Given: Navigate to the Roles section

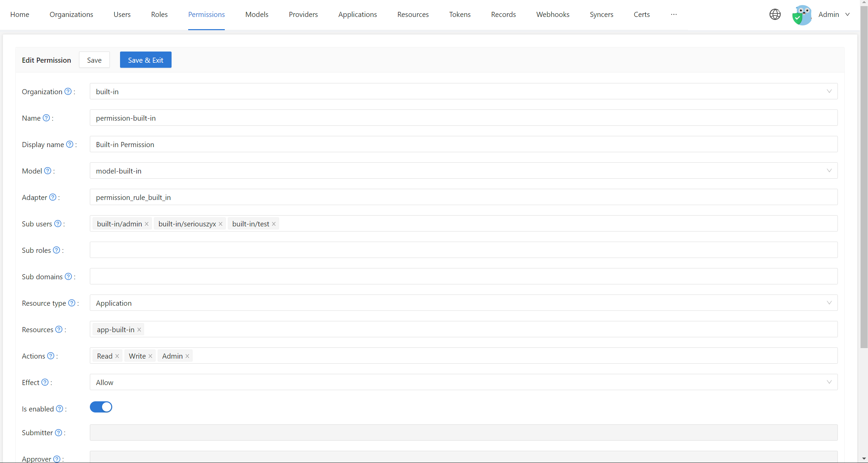Looking at the screenshot, I should [159, 14].
